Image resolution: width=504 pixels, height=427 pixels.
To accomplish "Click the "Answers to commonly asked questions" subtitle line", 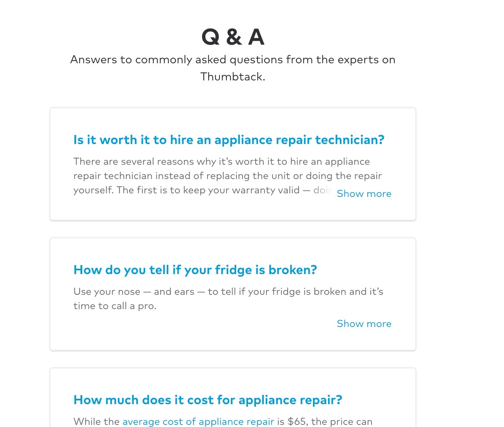I will click(233, 60).
